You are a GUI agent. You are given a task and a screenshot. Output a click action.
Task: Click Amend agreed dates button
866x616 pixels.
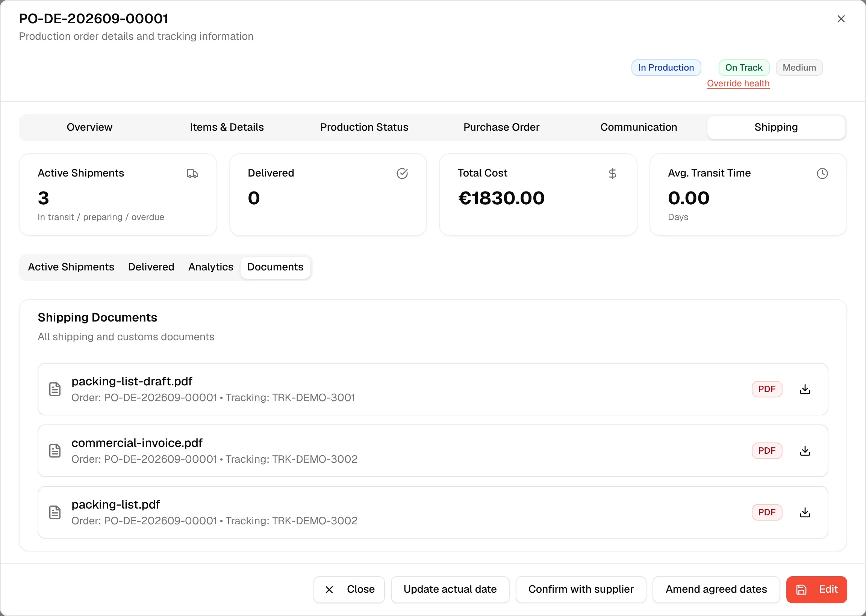click(716, 590)
